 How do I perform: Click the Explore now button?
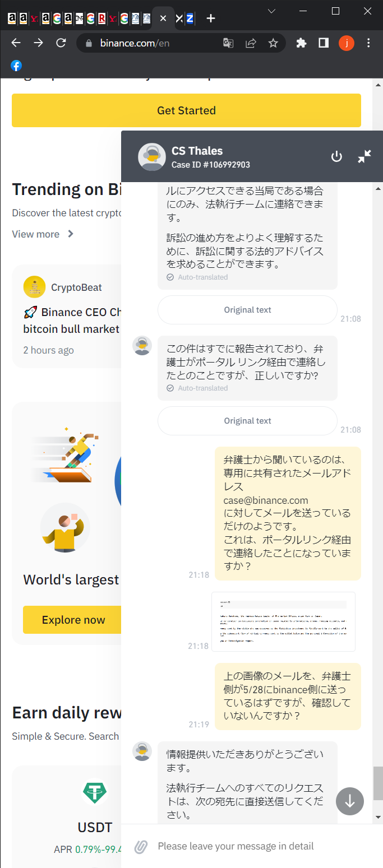click(x=73, y=620)
